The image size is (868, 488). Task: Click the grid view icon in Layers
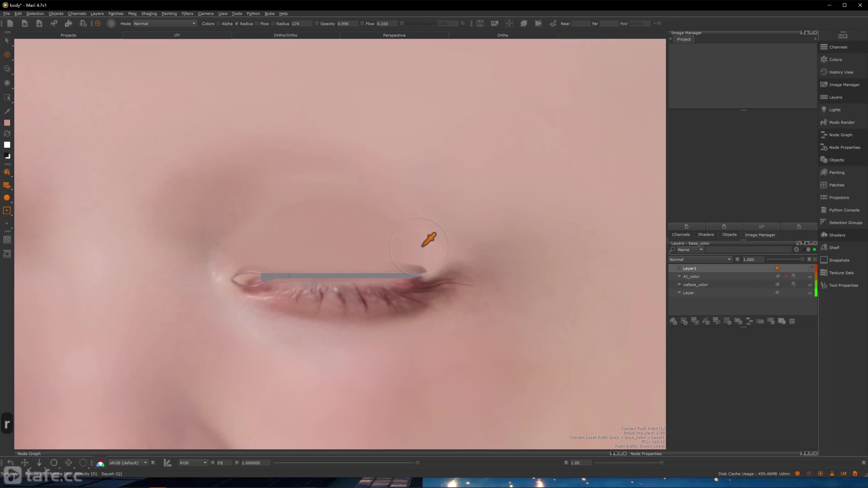click(x=792, y=321)
